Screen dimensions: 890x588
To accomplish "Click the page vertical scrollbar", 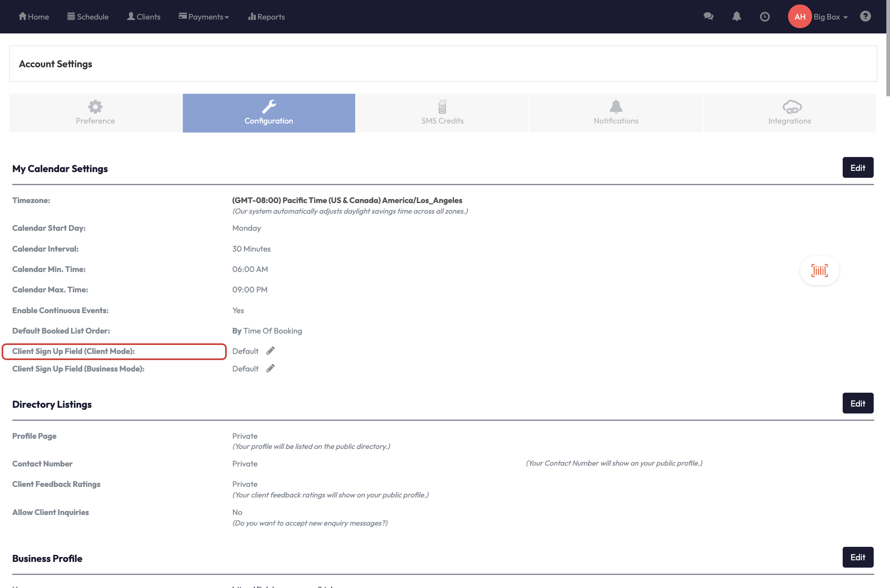I will [x=888, y=49].
